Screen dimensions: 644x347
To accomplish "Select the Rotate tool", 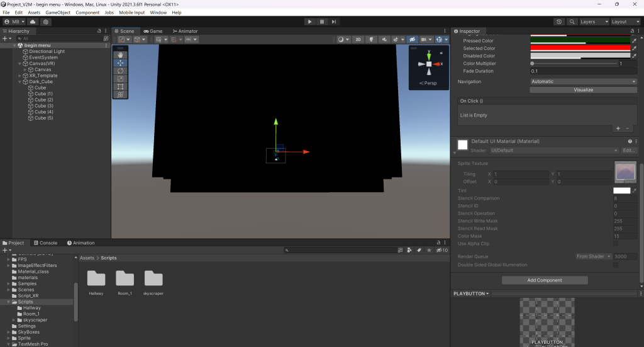I will 120,71.
